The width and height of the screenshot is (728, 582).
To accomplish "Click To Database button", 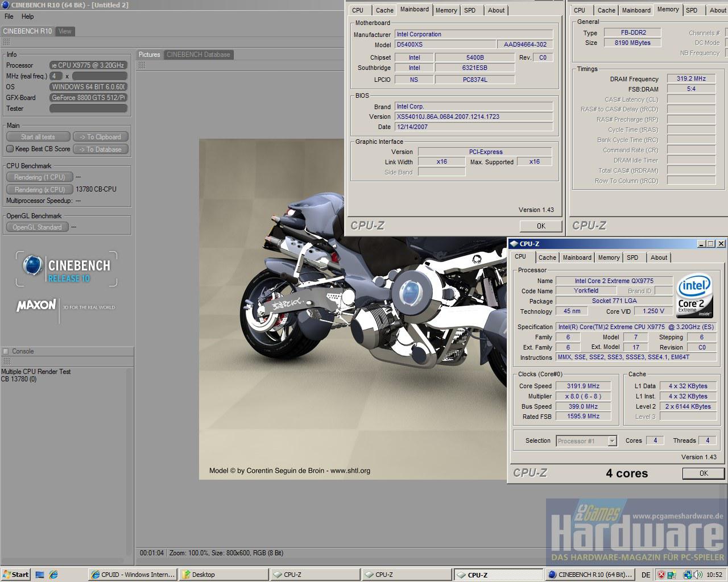I will pos(101,149).
